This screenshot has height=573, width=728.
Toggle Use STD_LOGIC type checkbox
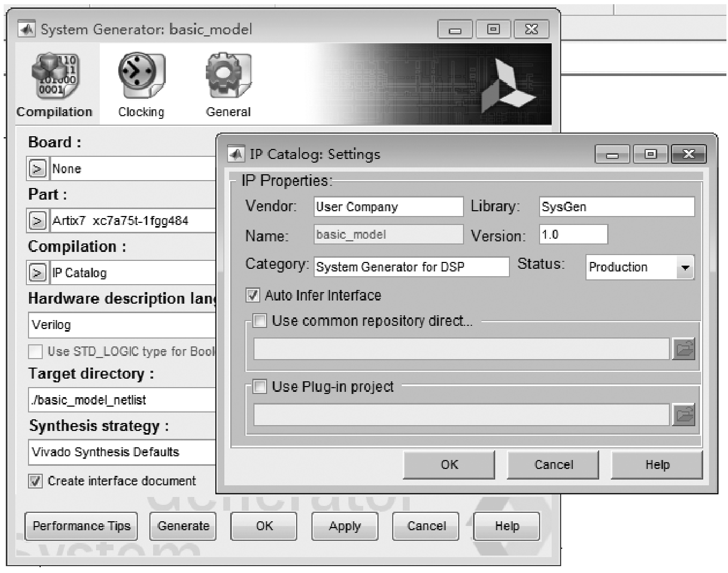[x=35, y=352]
